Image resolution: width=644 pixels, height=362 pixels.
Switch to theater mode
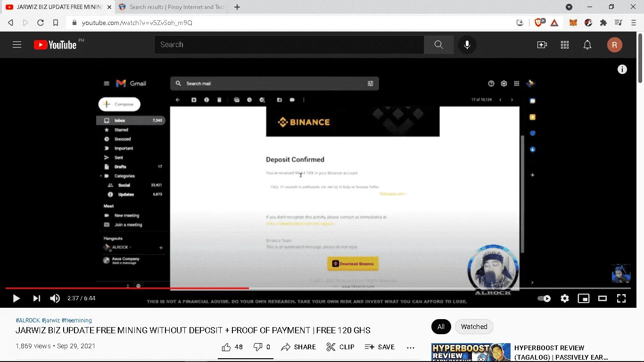pyautogui.click(x=603, y=298)
